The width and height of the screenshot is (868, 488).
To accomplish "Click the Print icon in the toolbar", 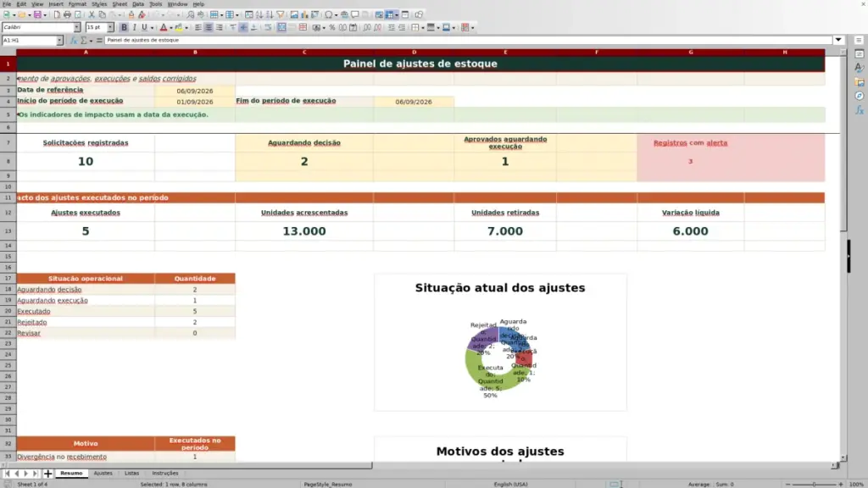I will (x=67, y=15).
